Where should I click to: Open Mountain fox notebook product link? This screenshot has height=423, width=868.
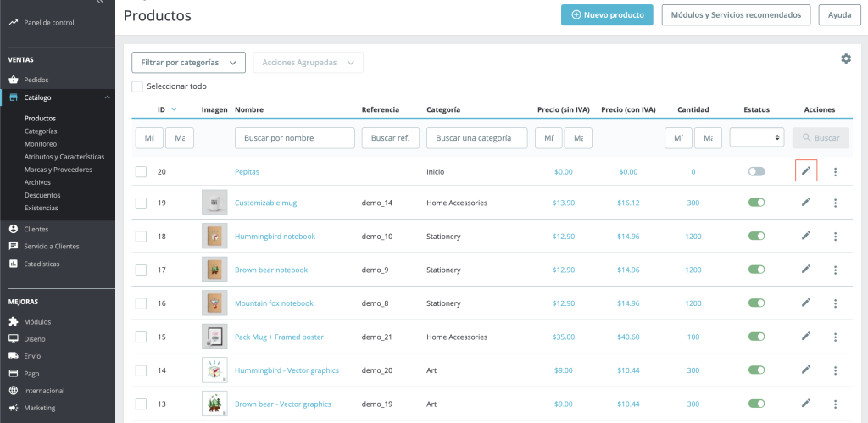pyautogui.click(x=274, y=303)
